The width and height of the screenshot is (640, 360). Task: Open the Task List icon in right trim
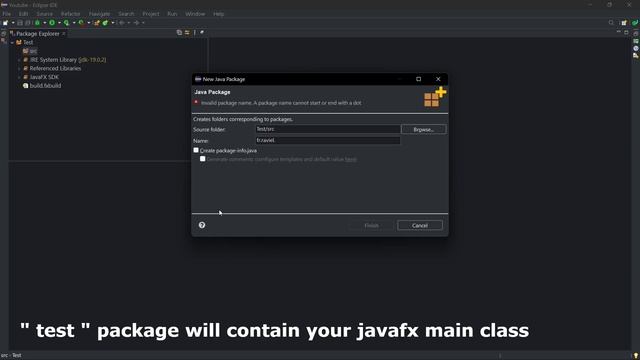pyautogui.click(x=636, y=41)
